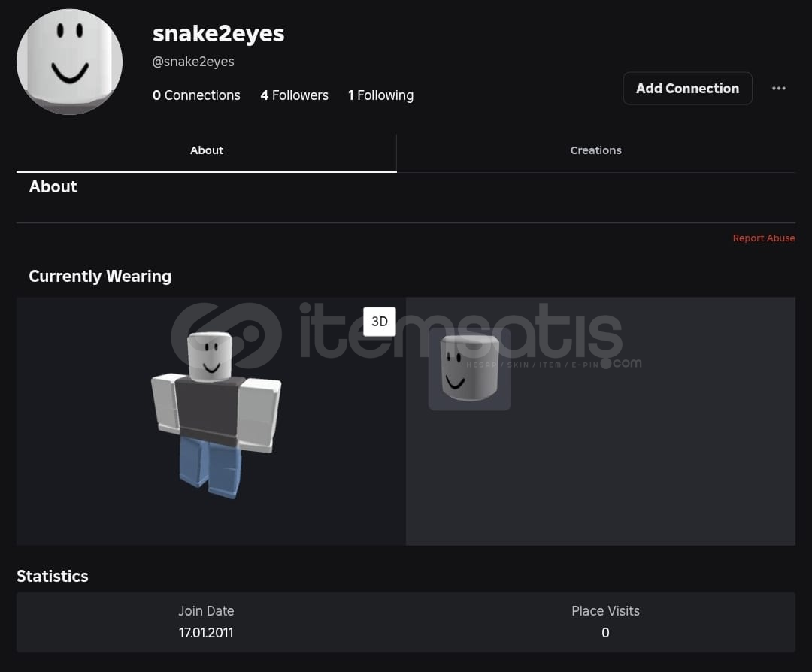Screen dimensions: 812x672
Task: Click the round profile avatar picture
Action: pos(69,62)
